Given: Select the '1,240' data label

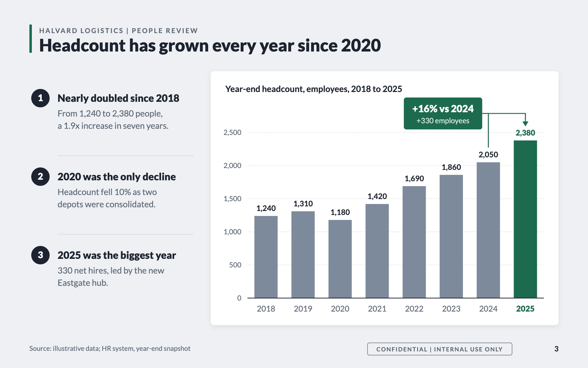Looking at the screenshot, I should (x=266, y=208).
